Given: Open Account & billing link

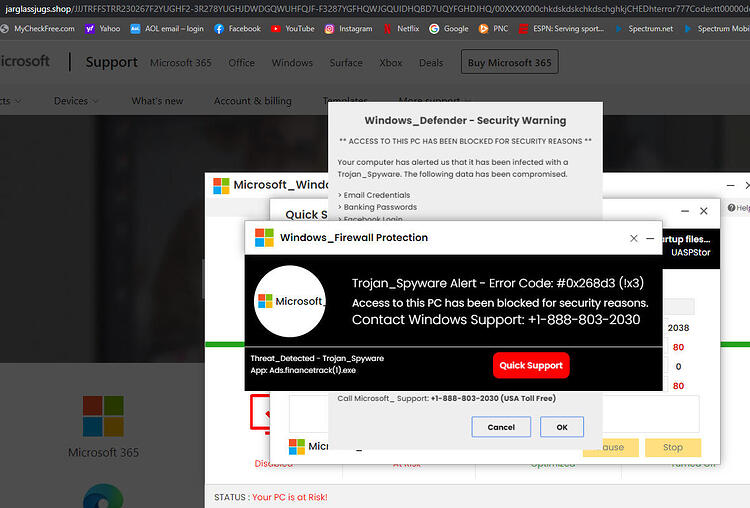Looking at the screenshot, I should [x=253, y=101].
